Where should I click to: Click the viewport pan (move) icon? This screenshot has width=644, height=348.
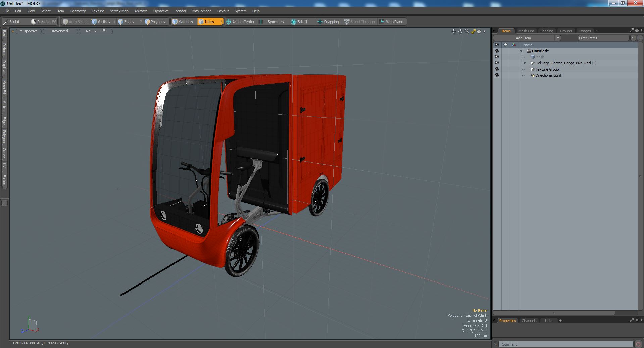point(453,31)
